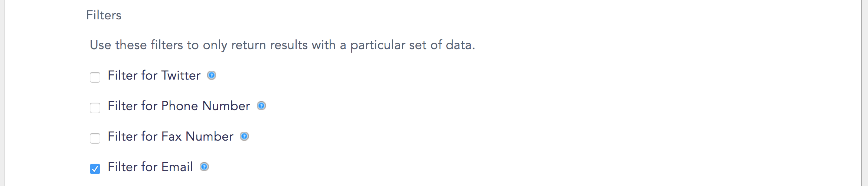Uncheck the Filter for Email checkbox

[95, 169]
